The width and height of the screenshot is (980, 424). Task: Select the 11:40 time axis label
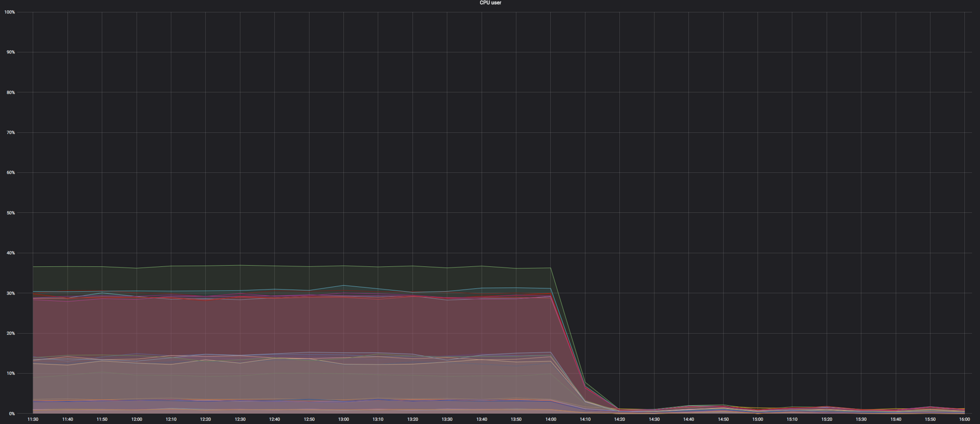67,420
